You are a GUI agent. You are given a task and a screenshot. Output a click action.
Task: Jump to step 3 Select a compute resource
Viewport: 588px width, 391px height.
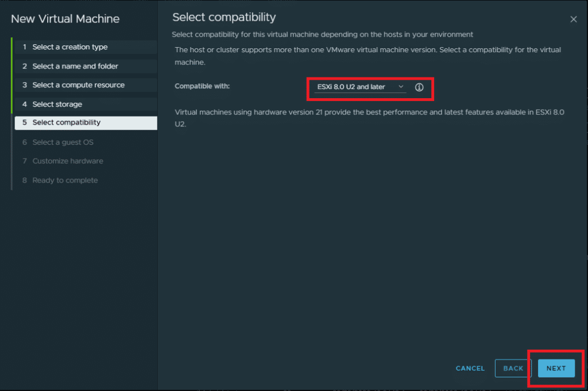click(x=78, y=85)
